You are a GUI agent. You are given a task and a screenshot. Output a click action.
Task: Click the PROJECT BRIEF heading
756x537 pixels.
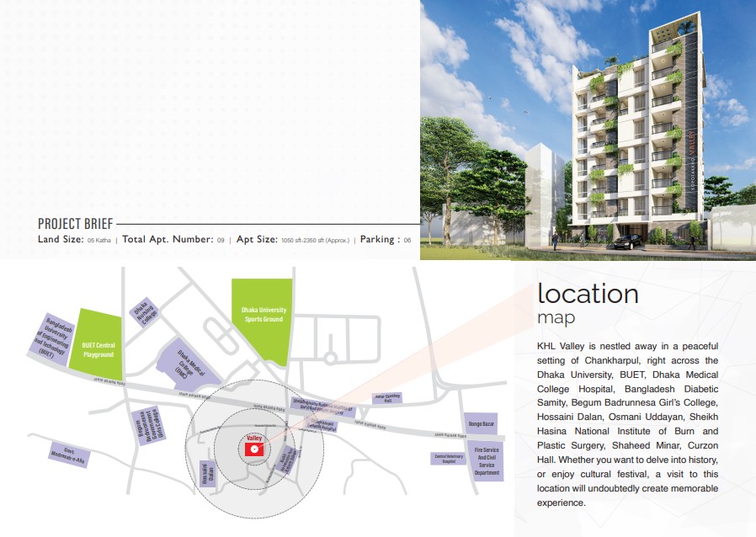(x=75, y=224)
